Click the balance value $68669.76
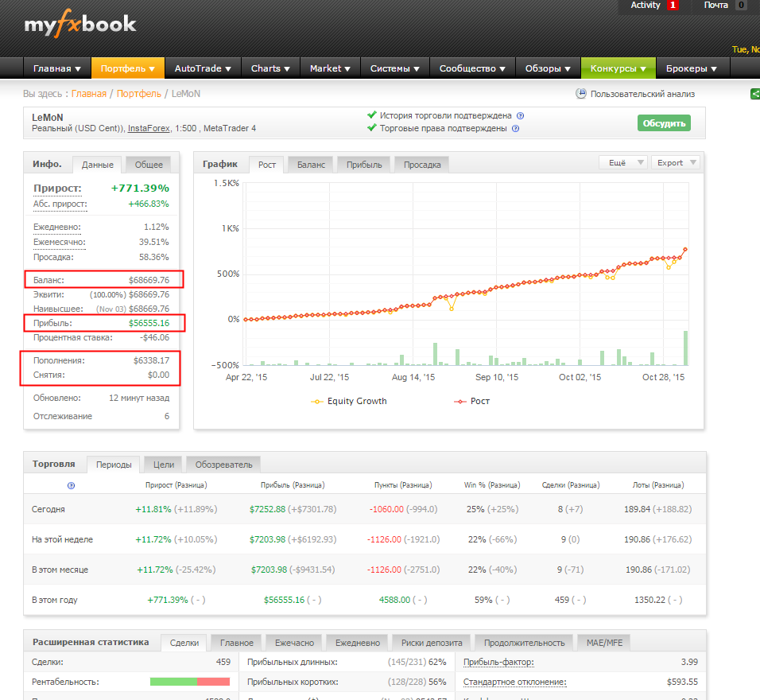The width and height of the screenshot is (760, 700). pos(149,280)
